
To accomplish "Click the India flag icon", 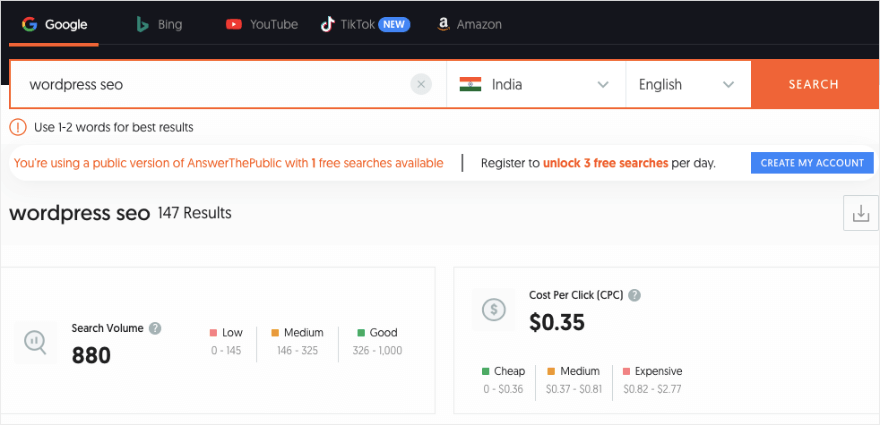I will [x=470, y=85].
